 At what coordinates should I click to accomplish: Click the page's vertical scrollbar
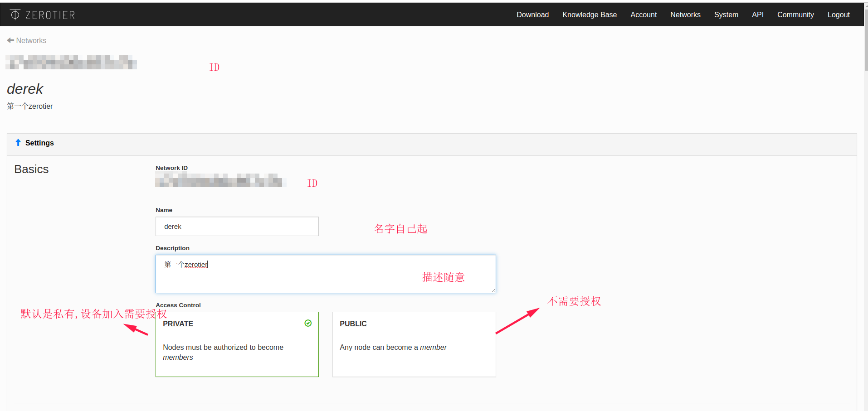[x=865, y=45]
